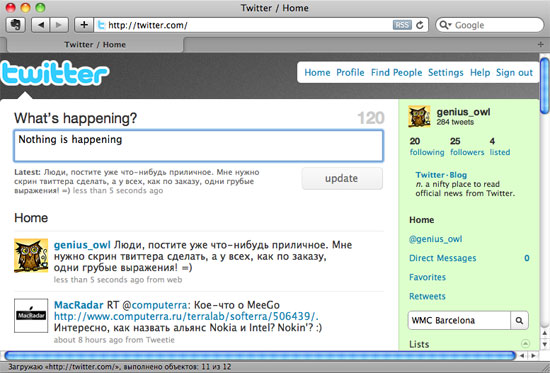The height and width of the screenshot is (373, 550).
Task: Open the genius_owl avatar in the timeline
Action: pos(31,255)
